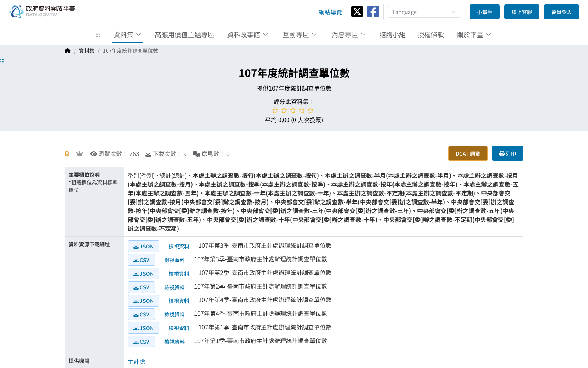This screenshot has width=588, height=368.
Task: Download JSON for 107年第4季
Action: [x=143, y=301]
